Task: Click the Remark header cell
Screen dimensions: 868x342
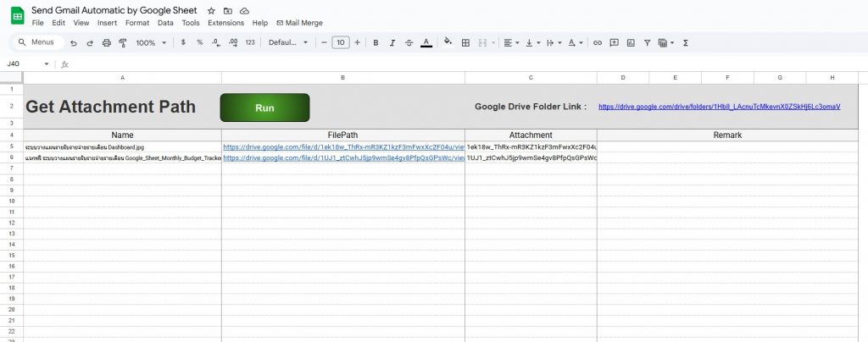Action: [727, 135]
